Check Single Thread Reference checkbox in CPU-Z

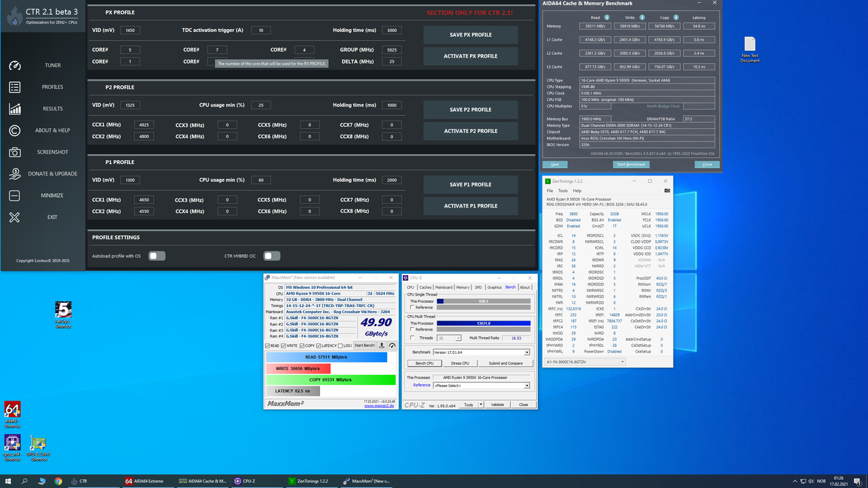[x=412, y=307]
